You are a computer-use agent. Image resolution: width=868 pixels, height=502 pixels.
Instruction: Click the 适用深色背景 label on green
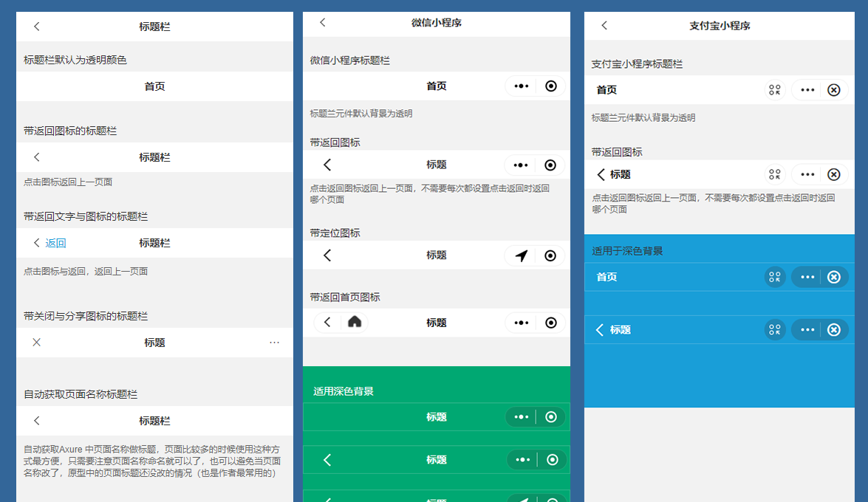tap(344, 391)
